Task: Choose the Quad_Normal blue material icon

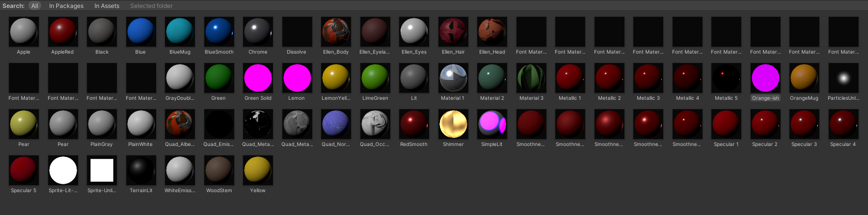Action: tap(336, 124)
